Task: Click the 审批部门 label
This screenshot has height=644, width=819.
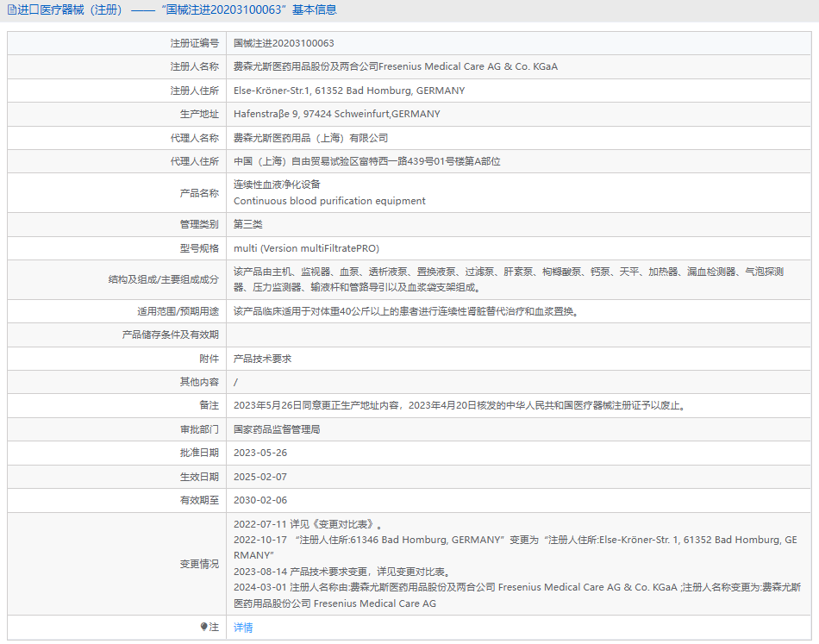Action: point(199,429)
